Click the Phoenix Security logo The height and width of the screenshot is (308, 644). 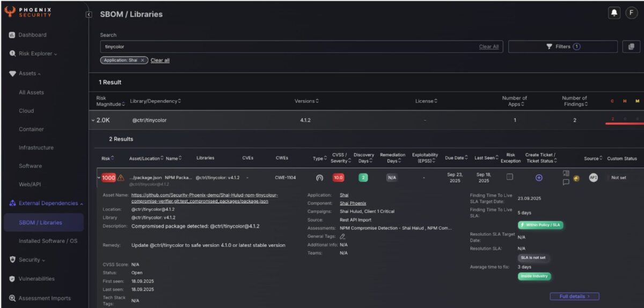tap(30, 12)
